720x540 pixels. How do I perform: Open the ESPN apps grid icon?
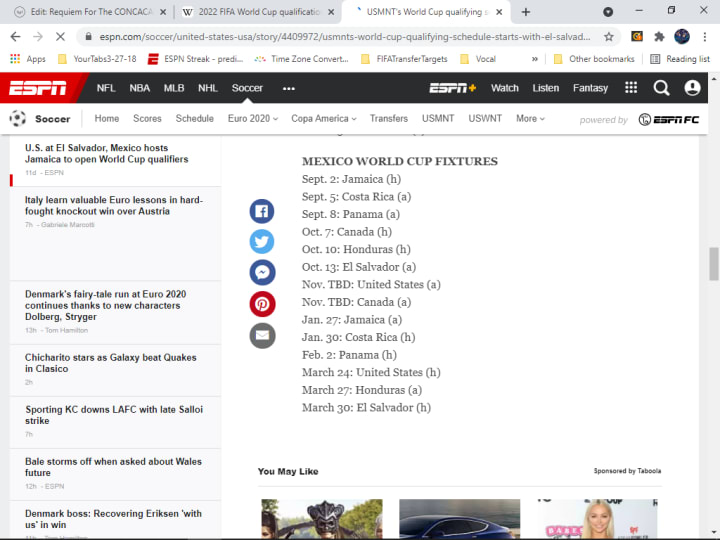(x=631, y=88)
